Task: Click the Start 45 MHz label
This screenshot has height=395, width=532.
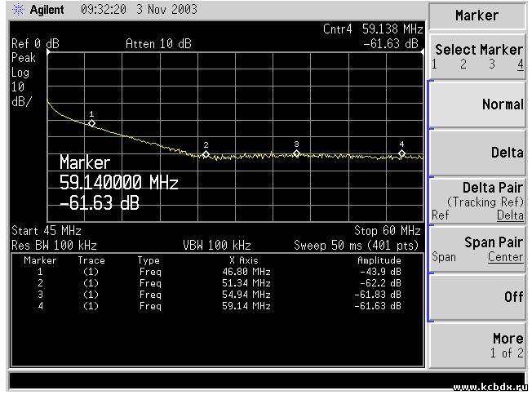Action: coord(47,231)
